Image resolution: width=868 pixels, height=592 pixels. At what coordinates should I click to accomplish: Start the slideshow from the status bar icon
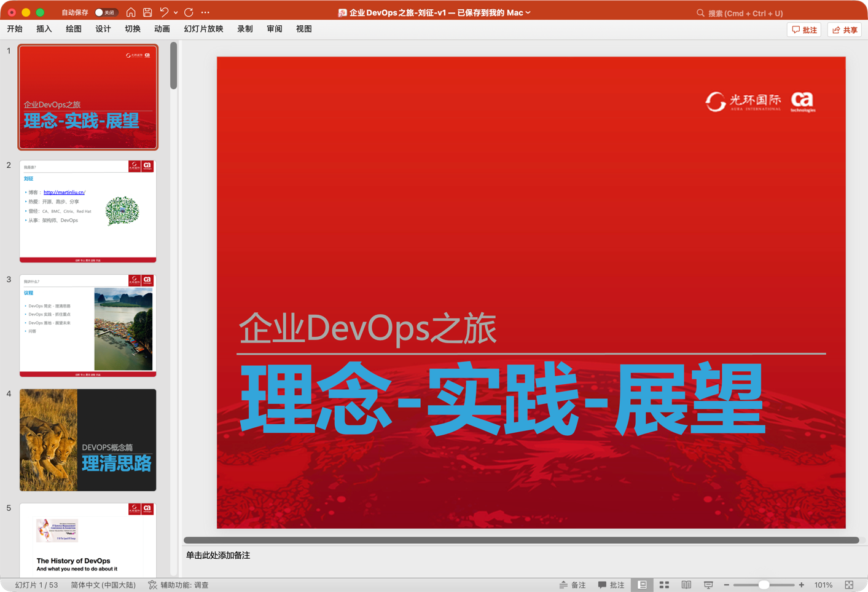(708, 585)
